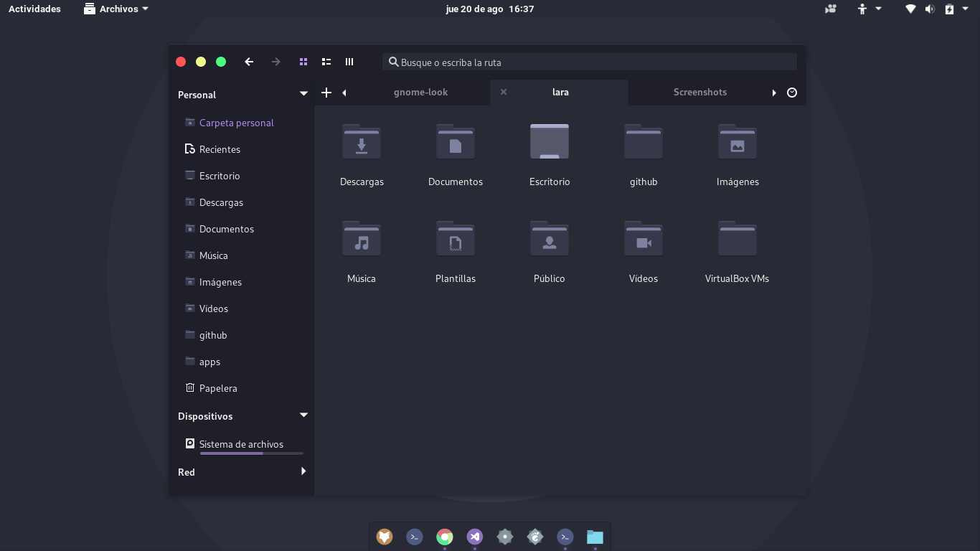Launch Firefox from the dock
980x551 pixels.
(x=385, y=536)
